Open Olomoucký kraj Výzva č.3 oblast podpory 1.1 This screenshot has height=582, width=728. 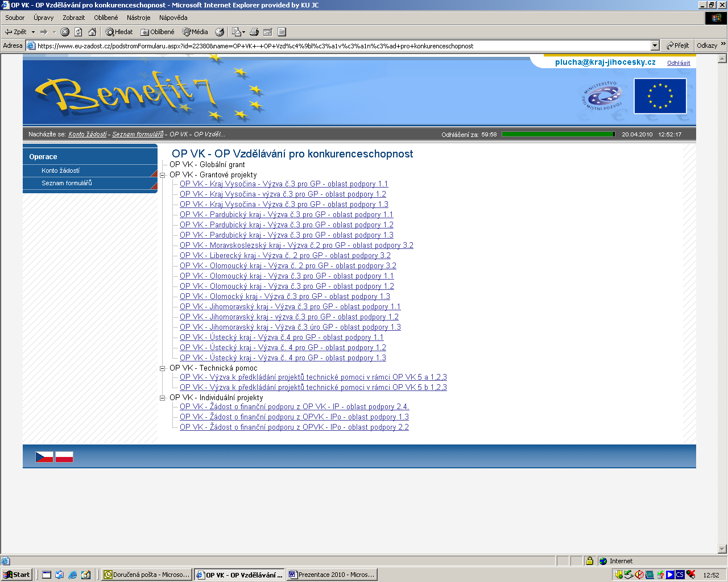(x=287, y=276)
